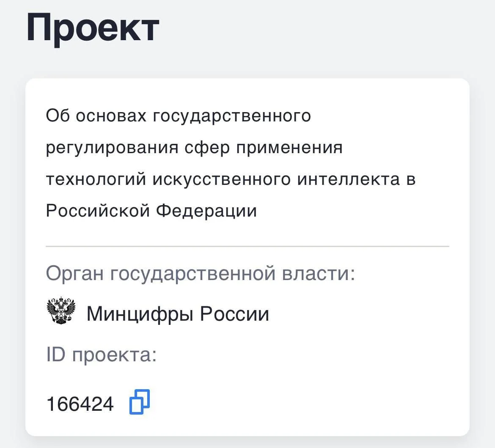Click the word "регулирования" in the title
The width and height of the screenshot is (495, 448).
click(x=112, y=148)
